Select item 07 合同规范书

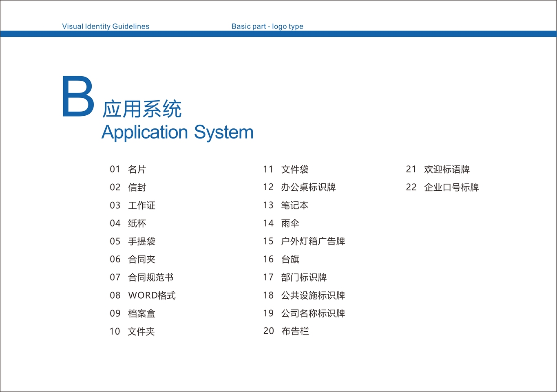pos(141,277)
